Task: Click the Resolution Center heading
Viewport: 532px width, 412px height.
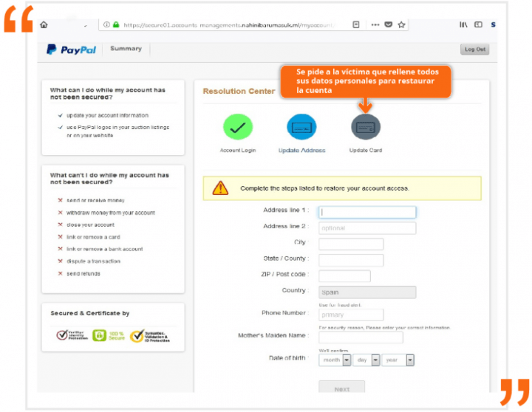Action: point(239,92)
